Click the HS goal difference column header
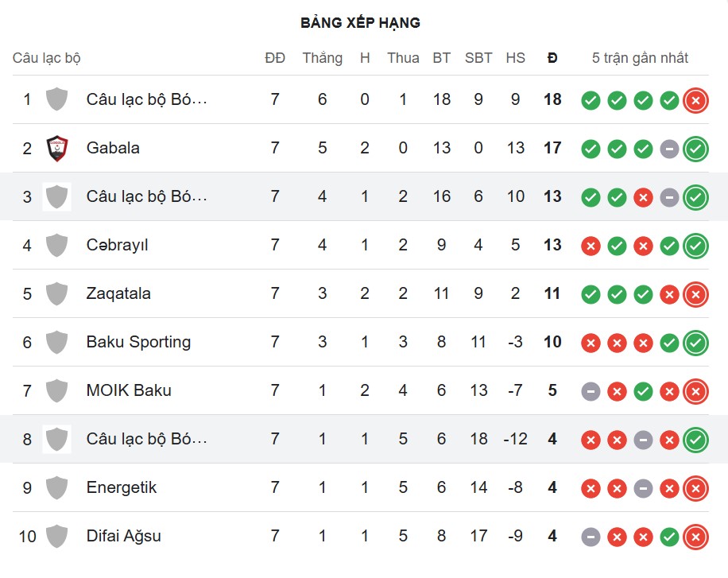728x578 pixels. pyautogui.click(x=516, y=57)
